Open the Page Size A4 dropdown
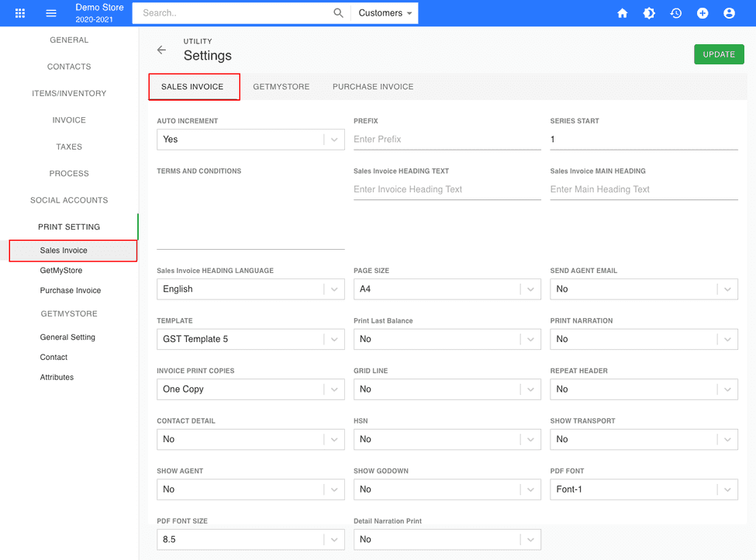This screenshot has height=560, width=756. pos(447,289)
